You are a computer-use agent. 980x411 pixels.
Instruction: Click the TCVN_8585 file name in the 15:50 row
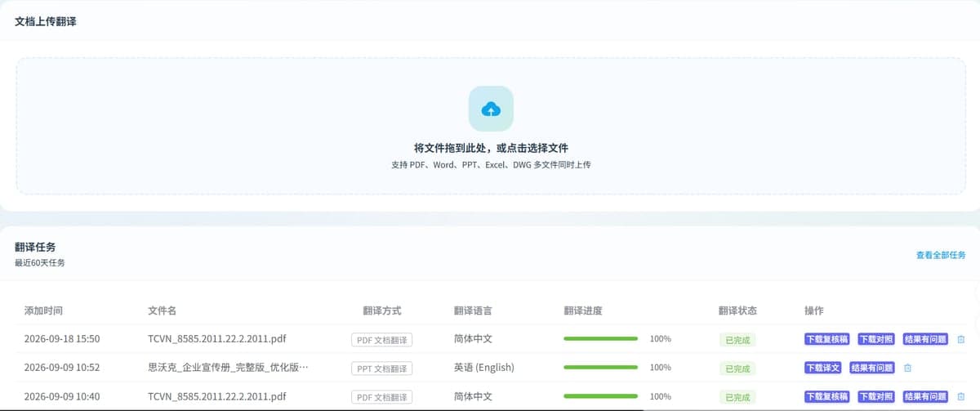(216, 338)
